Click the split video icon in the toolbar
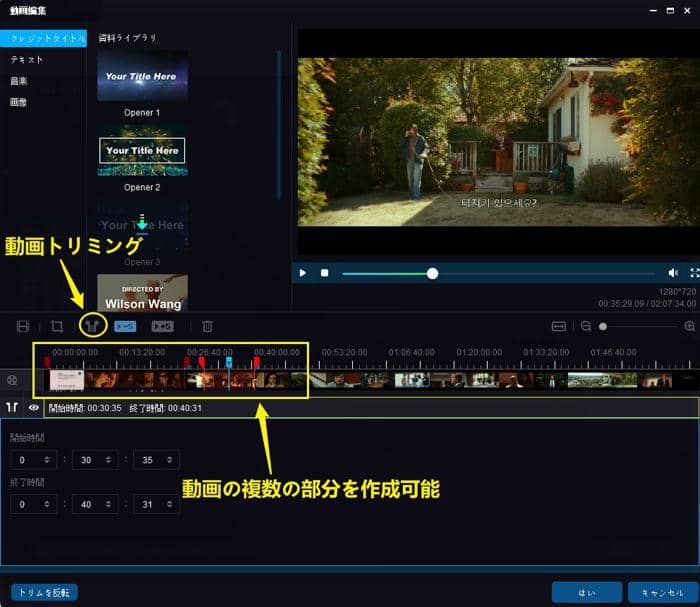This screenshot has width=700, height=607. tap(23, 326)
